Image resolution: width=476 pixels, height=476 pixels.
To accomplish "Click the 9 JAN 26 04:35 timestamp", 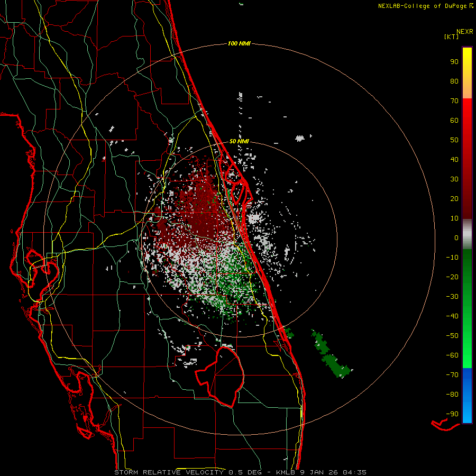I will click(x=334, y=472).
